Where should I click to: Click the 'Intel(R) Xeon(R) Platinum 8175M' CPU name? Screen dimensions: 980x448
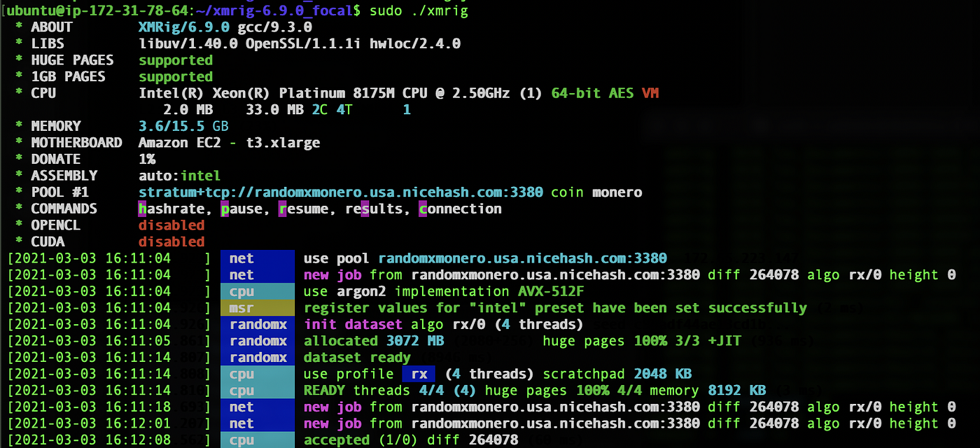click(x=266, y=93)
